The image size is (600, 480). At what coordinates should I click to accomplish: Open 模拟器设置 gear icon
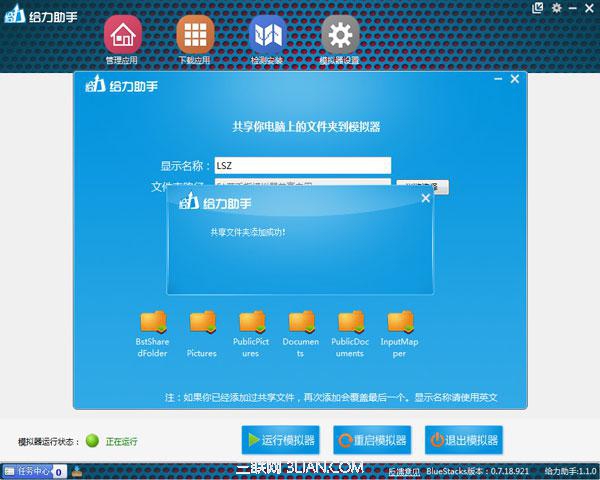(340, 34)
